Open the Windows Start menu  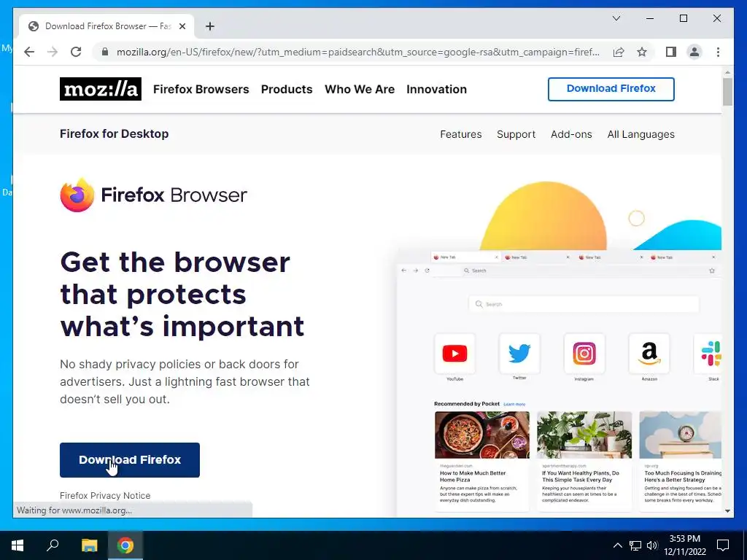[18, 545]
